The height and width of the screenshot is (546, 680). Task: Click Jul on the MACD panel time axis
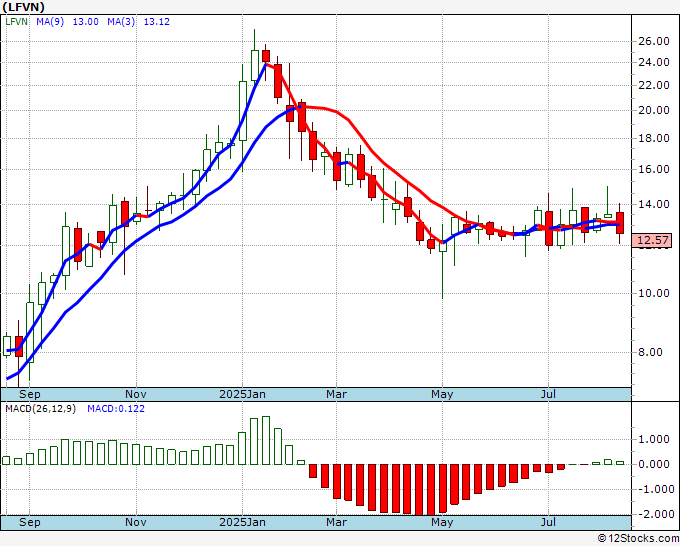[549, 522]
